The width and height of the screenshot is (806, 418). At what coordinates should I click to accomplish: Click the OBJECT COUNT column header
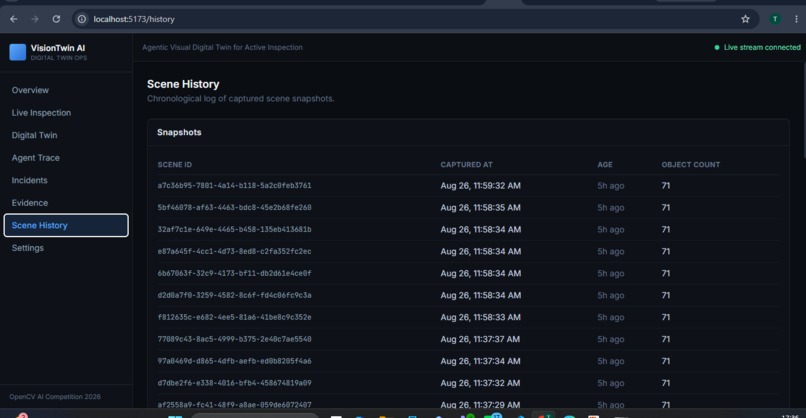[x=690, y=165]
